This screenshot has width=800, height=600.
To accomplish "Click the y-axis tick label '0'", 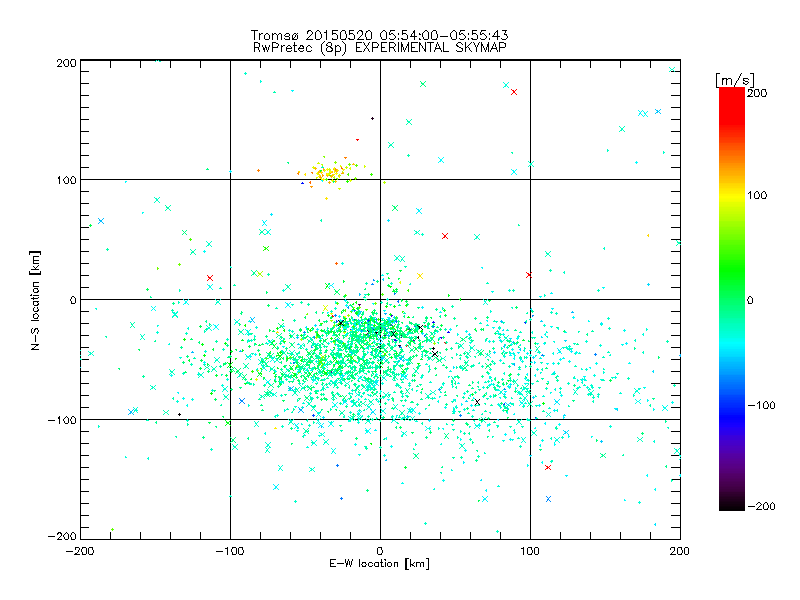I will tap(73, 300).
